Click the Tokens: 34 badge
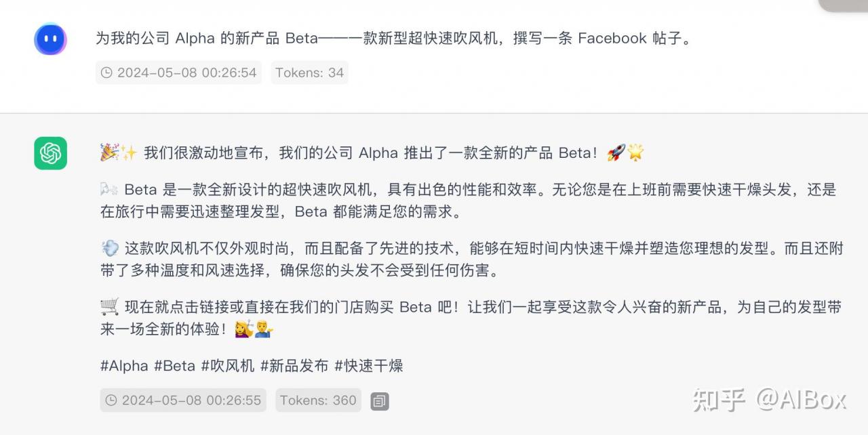The image size is (868, 435). pyautogui.click(x=309, y=72)
